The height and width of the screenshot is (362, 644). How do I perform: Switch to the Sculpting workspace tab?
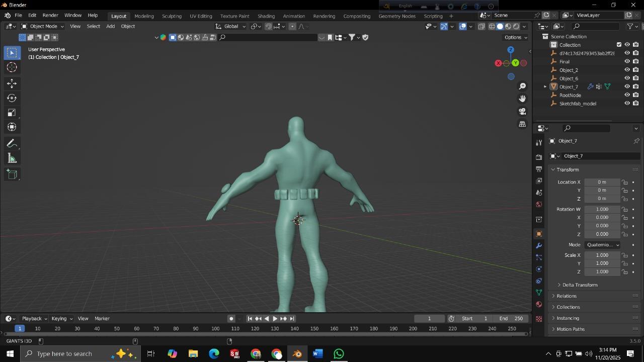point(172,16)
